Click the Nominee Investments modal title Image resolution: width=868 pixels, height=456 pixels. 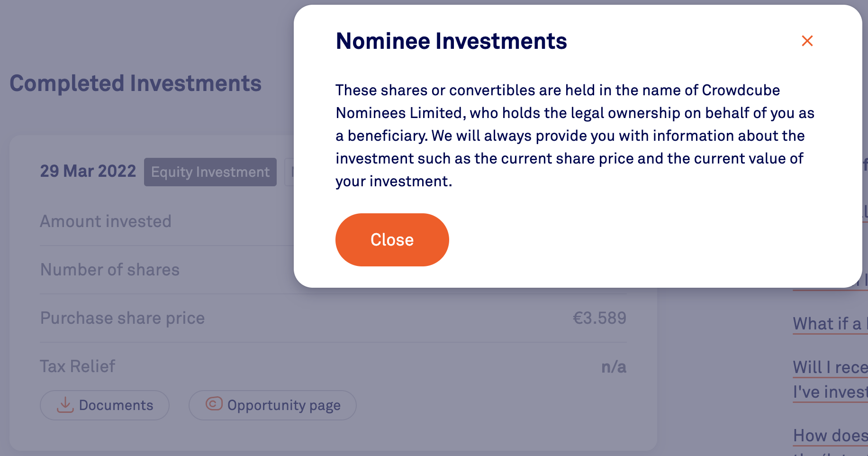pyautogui.click(x=451, y=41)
